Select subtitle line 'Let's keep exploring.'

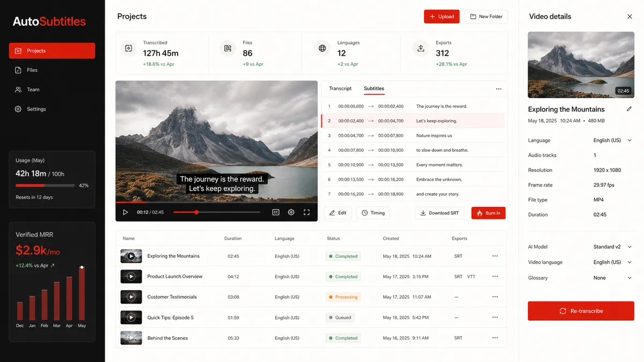[413, 121]
